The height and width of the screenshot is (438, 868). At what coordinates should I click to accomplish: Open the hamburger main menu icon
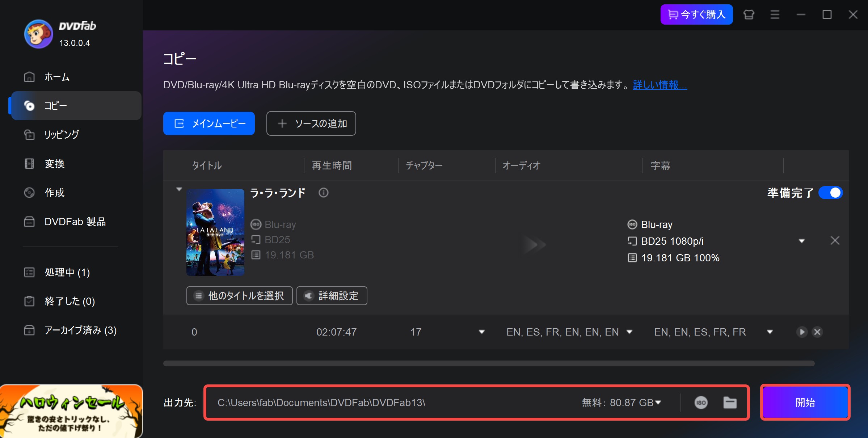click(x=775, y=14)
